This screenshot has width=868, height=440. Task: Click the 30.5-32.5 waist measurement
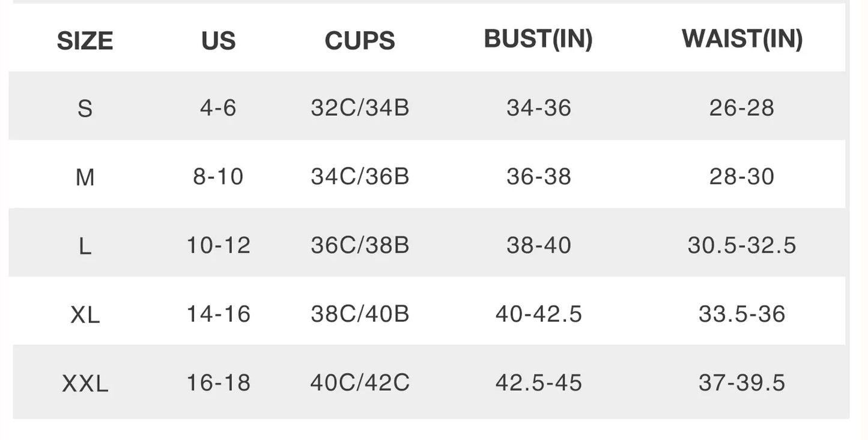click(742, 245)
